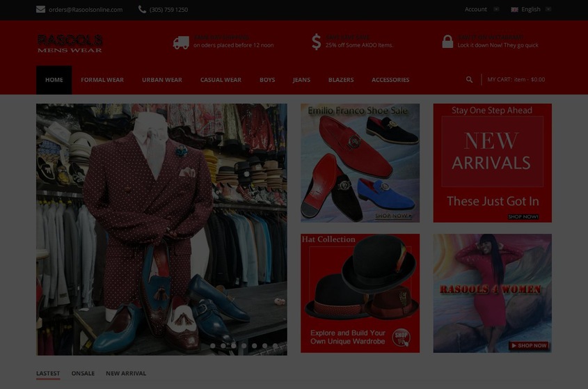Click the Shop button on the Hat Collection banner
The width and height of the screenshot is (588, 389).
401,338
